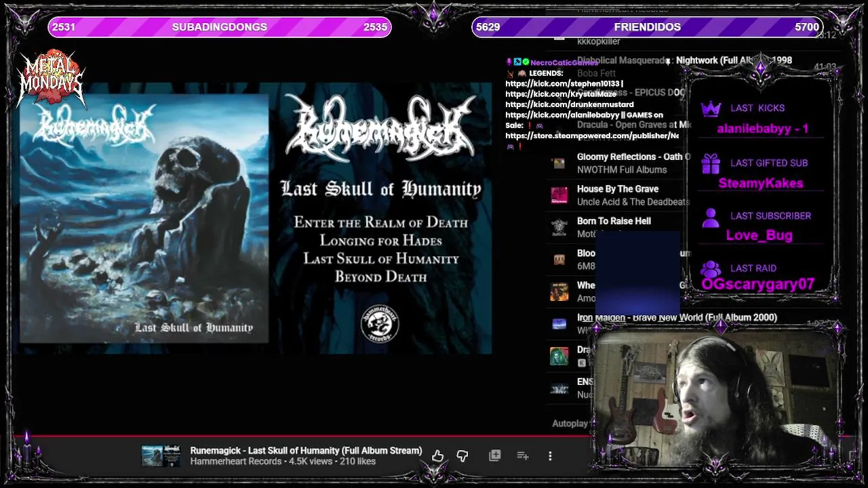Click the Last Subscriber person icon
This screenshot has width=868, height=488.
coord(711,217)
